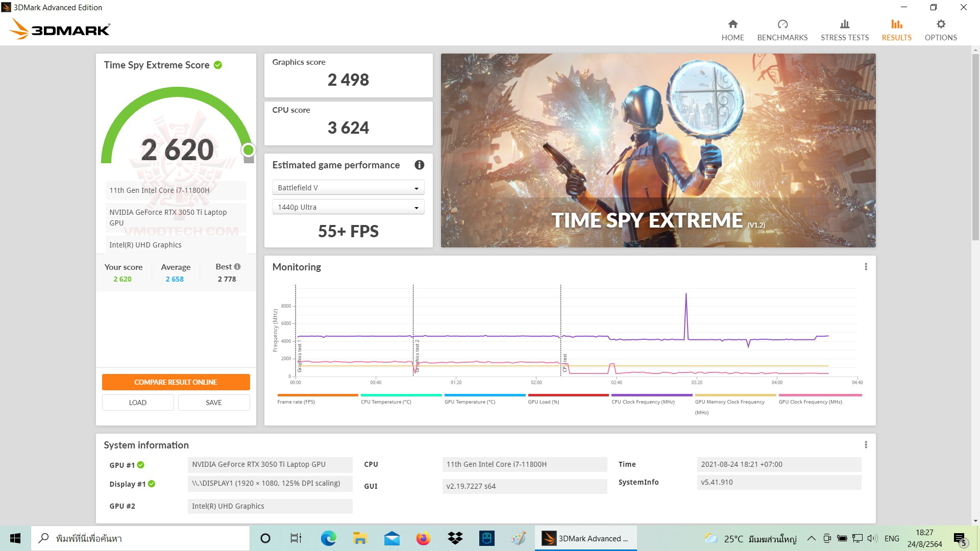Viewport: 980px width, 551px height.
Task: Go to Stress Tests section
Action: (844, 30)
